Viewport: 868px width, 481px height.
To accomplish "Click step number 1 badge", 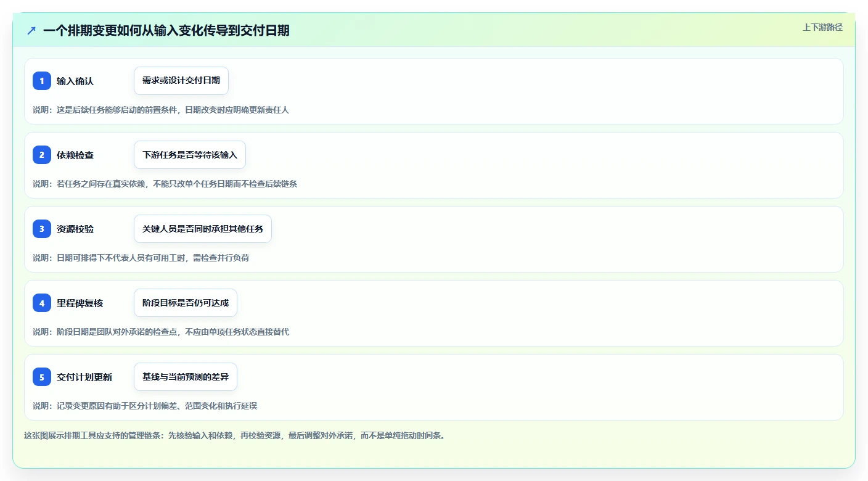I will coord(42,81).
